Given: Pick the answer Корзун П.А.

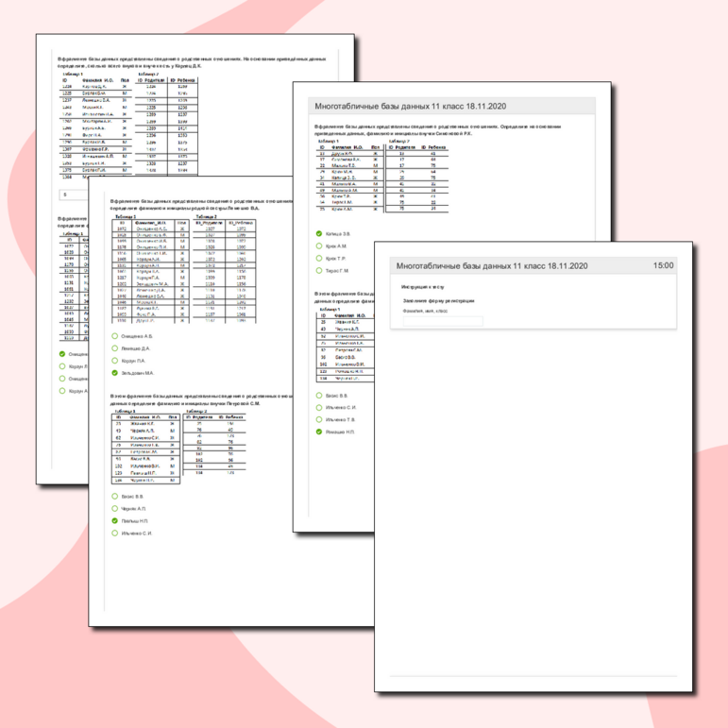Looking at the screenshot, I should pyautogui.click(x=115, y=360).
